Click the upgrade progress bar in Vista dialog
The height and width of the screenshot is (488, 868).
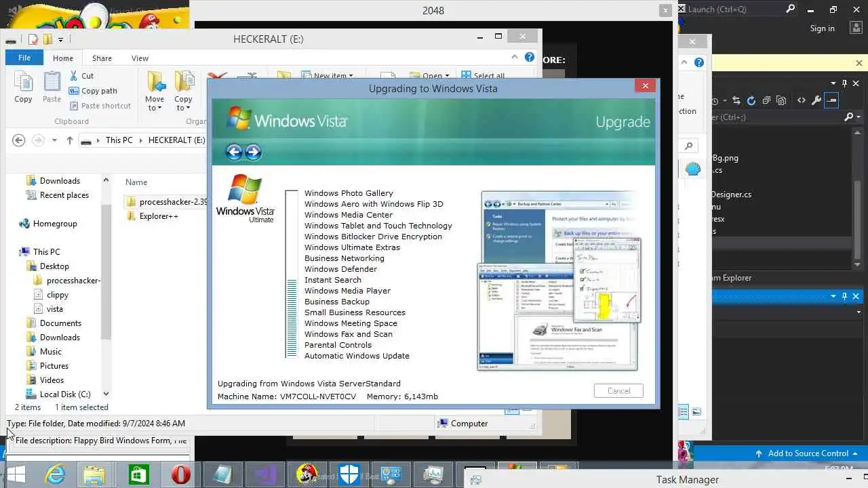292,274
